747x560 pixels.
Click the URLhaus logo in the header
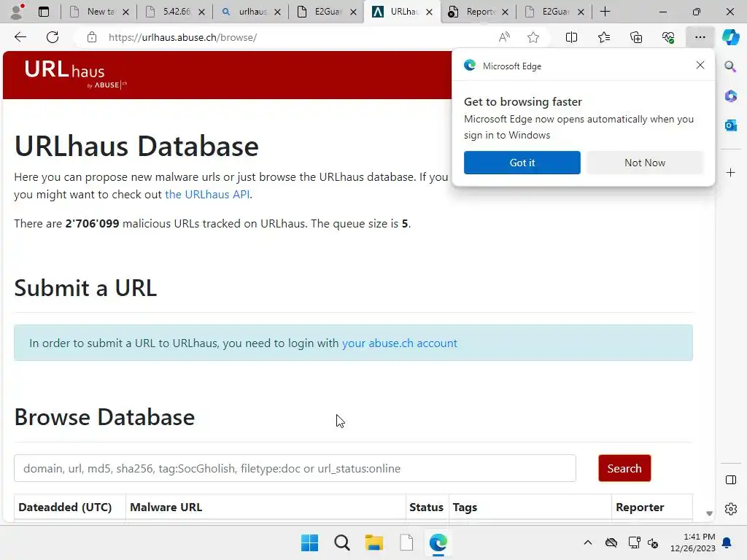pyautogui.click(x=76, y=75)
